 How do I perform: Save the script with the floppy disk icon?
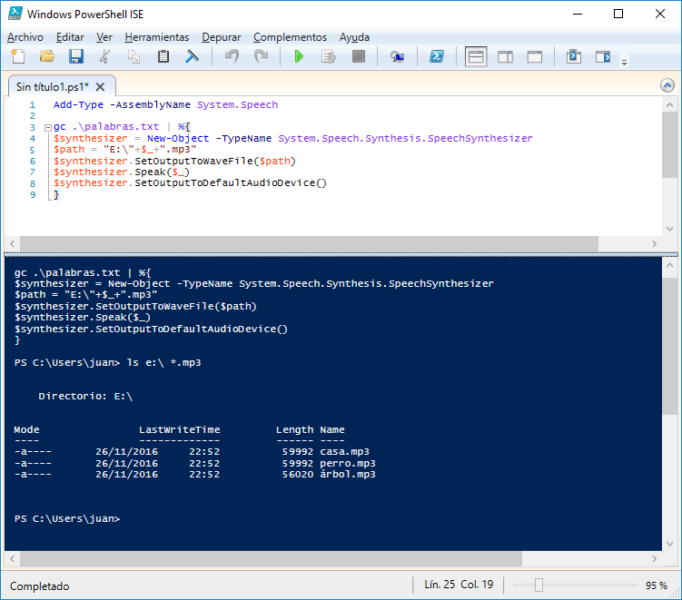click(75, 57)
